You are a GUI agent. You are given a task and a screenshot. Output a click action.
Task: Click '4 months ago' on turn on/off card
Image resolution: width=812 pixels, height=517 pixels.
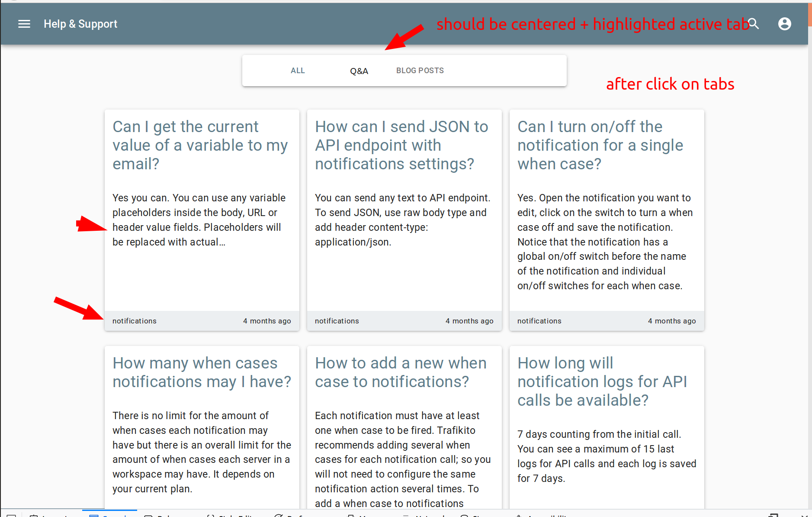tap(672, 321)
